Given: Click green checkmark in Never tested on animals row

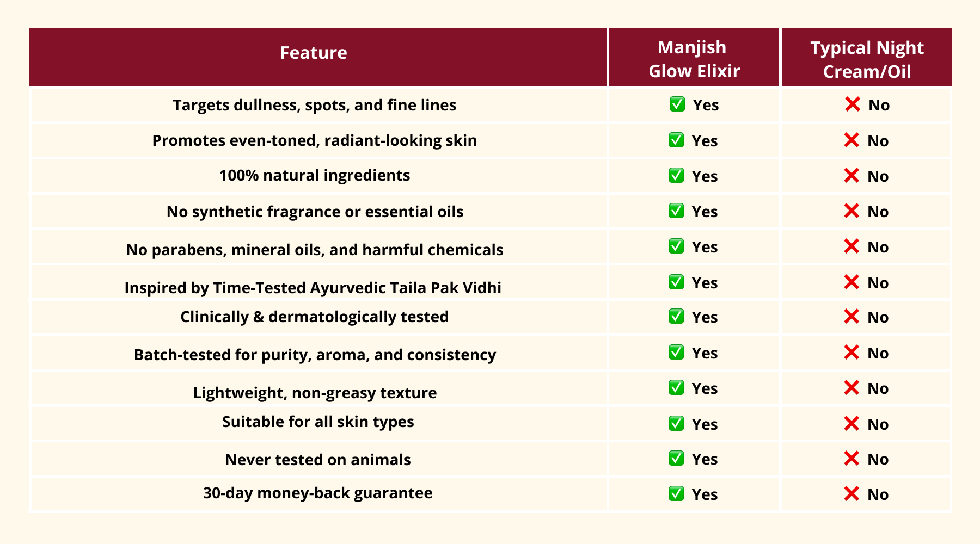Looking at the screenshot, I should [676, 458].
